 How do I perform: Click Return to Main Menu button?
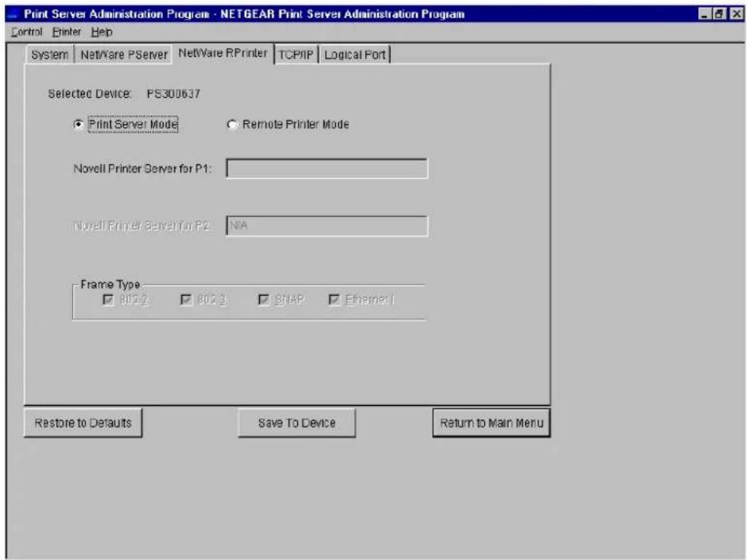(491, 423)
